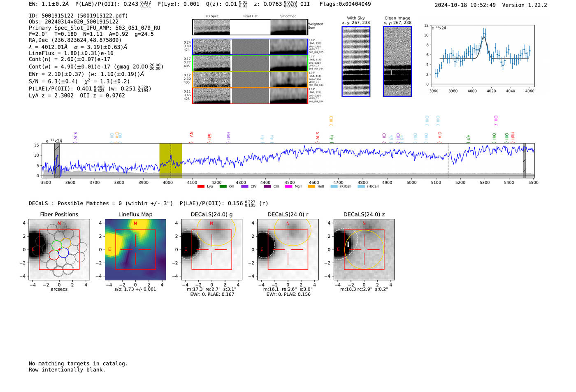Viewport: 576px width, 392px height.
Task: Open the green-bordered fiber Smoothed cutout
Action: tap(289, 63)
